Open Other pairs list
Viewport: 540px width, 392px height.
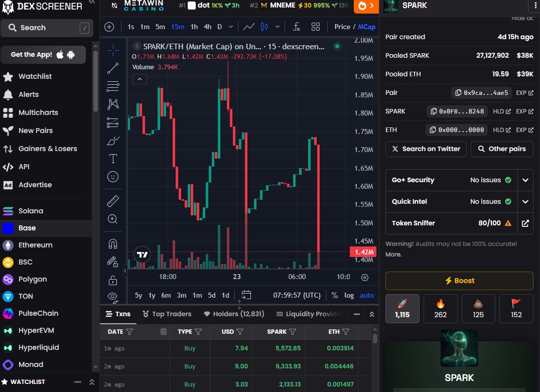(502, 149)
